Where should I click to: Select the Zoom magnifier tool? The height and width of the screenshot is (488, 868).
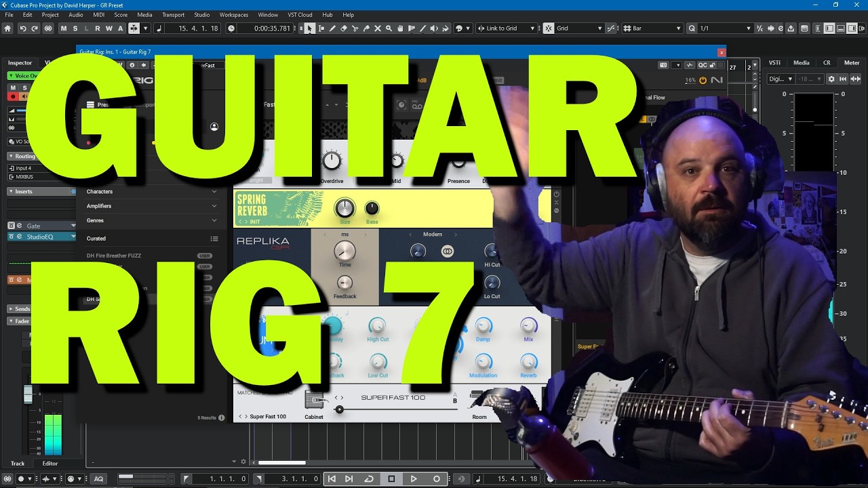pyautogui.click(x=389, y=28)
